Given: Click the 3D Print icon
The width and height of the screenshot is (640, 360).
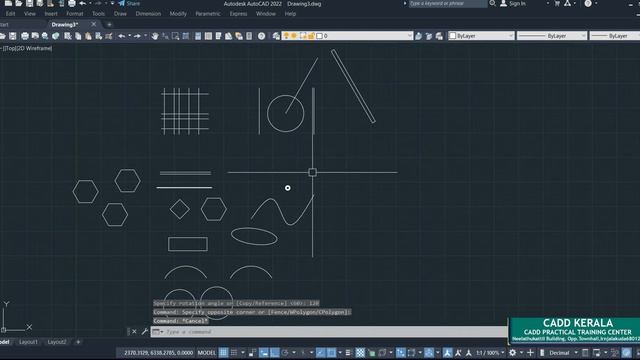Looking at the screenshot, I should click(x=56, y=36).
